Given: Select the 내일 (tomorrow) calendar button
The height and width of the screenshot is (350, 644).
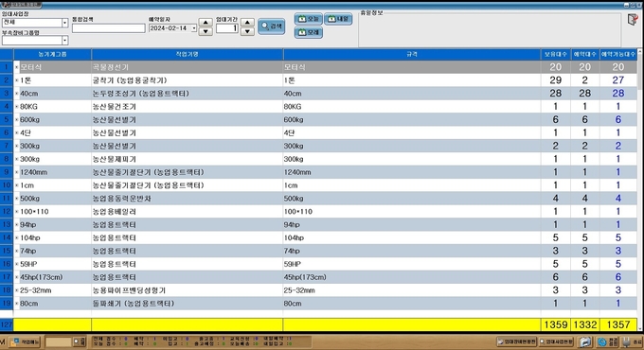Looking at the screenshot, I should tap(338, 19).
